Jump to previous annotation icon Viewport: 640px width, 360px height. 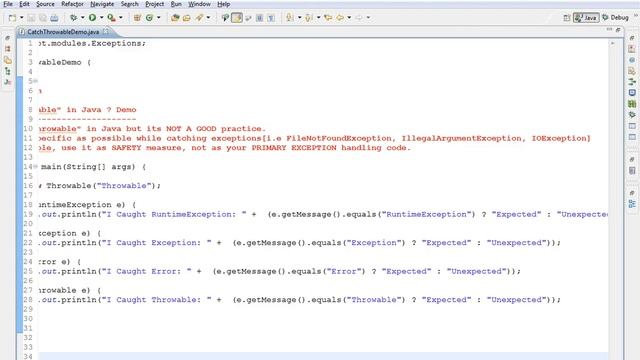(309, 18)
